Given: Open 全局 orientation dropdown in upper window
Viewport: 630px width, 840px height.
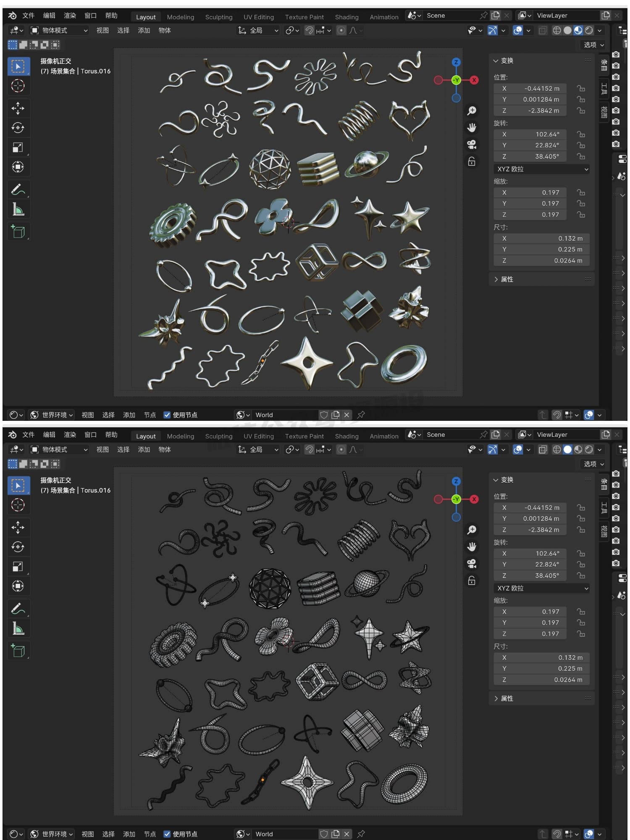Looking at the screenshot, I should coord(258,30).
